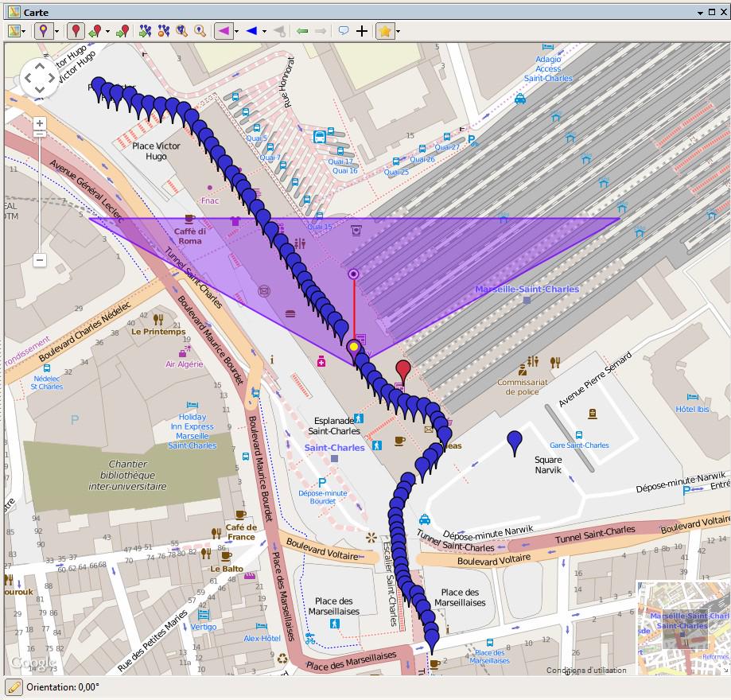Click 'Holiday Inn Express' hotel label
Screen dimensions: 731x700
click(192, 431)
